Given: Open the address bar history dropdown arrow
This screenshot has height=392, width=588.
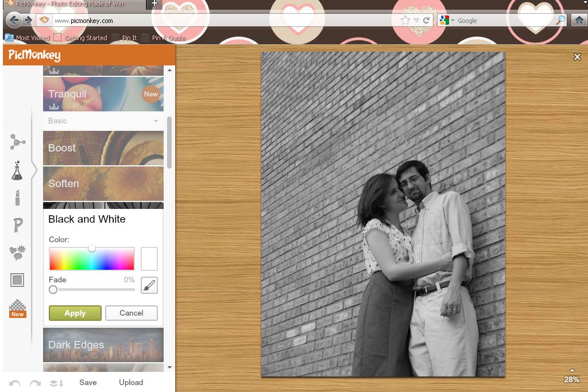Looking at the screenshot, I should pos(416,21).
